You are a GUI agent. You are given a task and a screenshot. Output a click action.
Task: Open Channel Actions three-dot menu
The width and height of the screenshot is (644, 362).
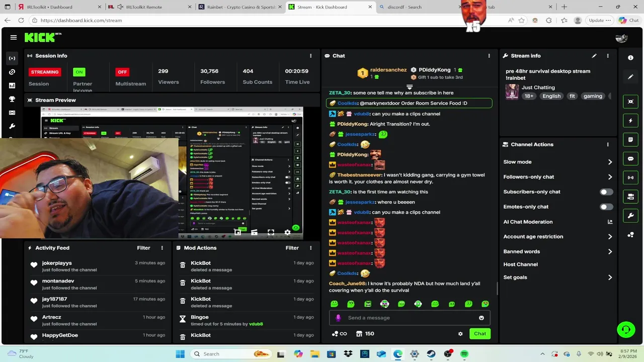(x=608, y=144)
